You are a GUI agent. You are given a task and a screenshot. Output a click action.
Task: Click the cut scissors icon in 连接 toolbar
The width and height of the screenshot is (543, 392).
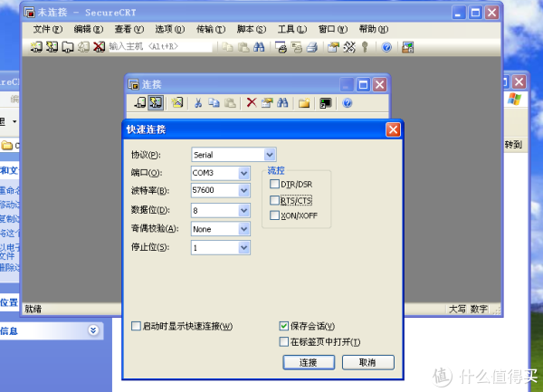coord(198,103)
